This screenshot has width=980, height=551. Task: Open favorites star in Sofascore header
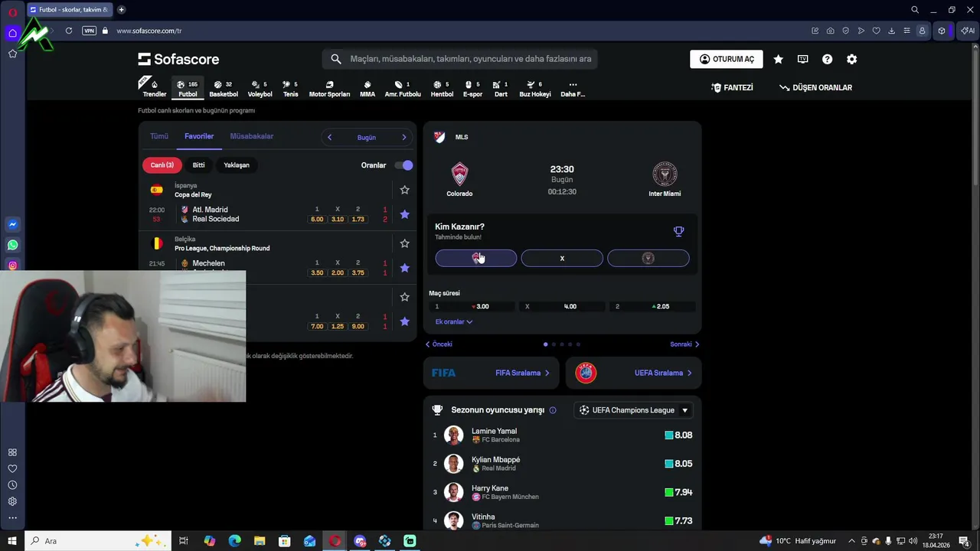[778, 59]
